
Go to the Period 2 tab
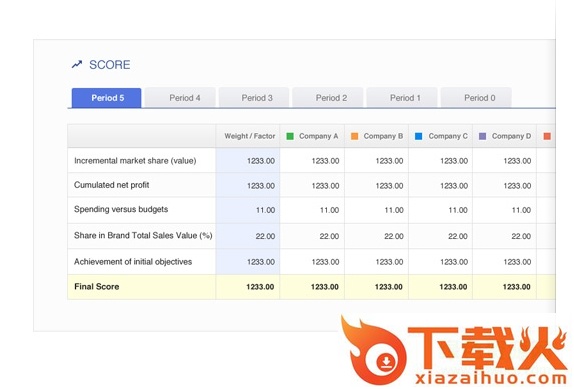click(328, 98)
